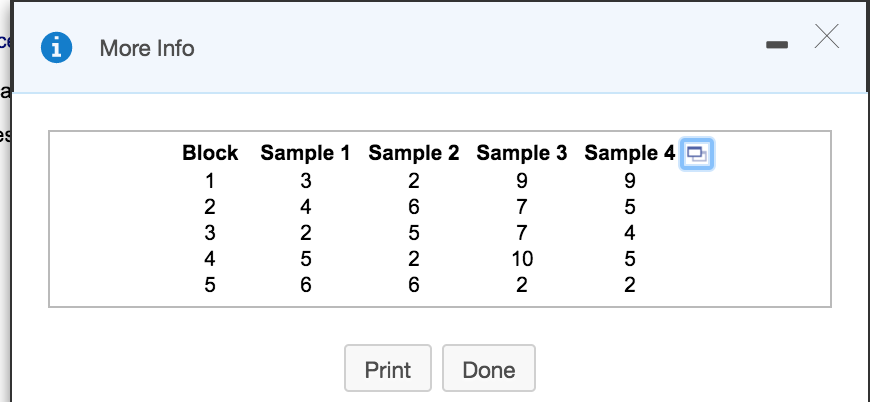Image resolution: width=870 pixels, height=402 pixels.
Task: Click the Done button
Action: 488,370
